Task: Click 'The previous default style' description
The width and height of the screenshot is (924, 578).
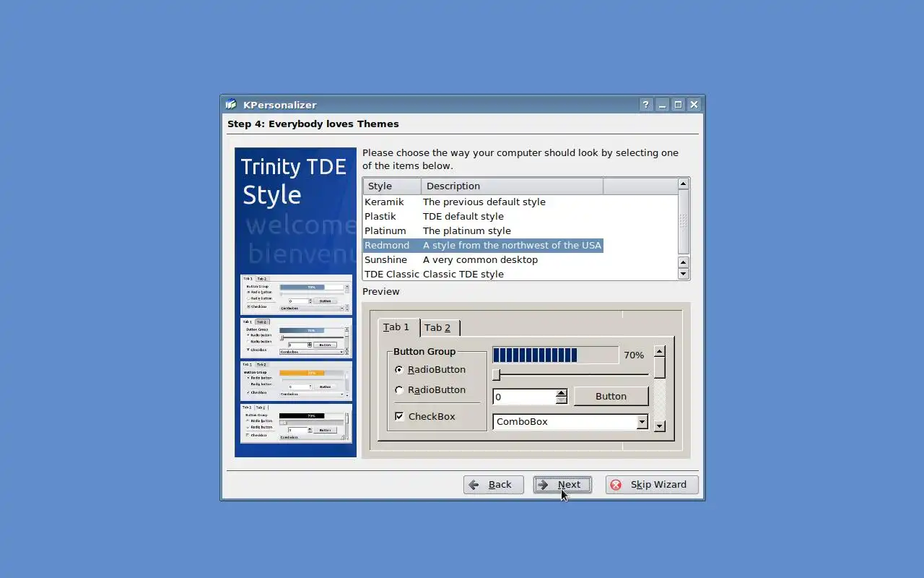Action: click(x=484, y=202)
